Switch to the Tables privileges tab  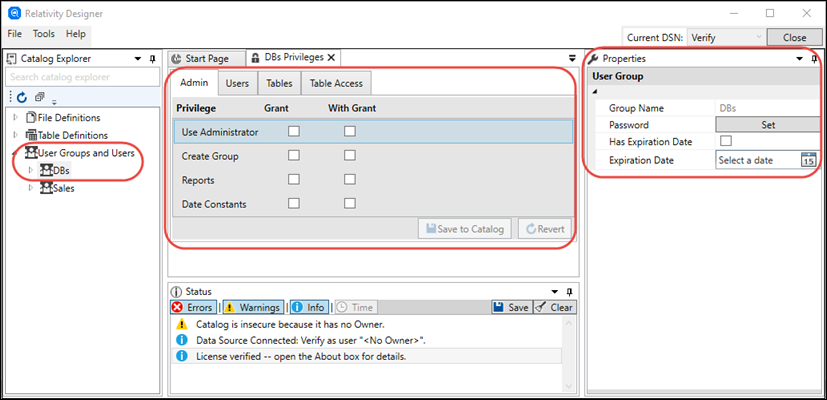tap(279, 83)
